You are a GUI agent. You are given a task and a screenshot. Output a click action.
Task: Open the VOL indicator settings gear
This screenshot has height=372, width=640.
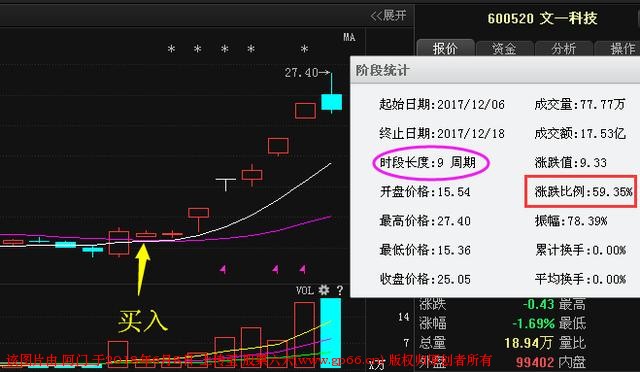coord(324,290)
